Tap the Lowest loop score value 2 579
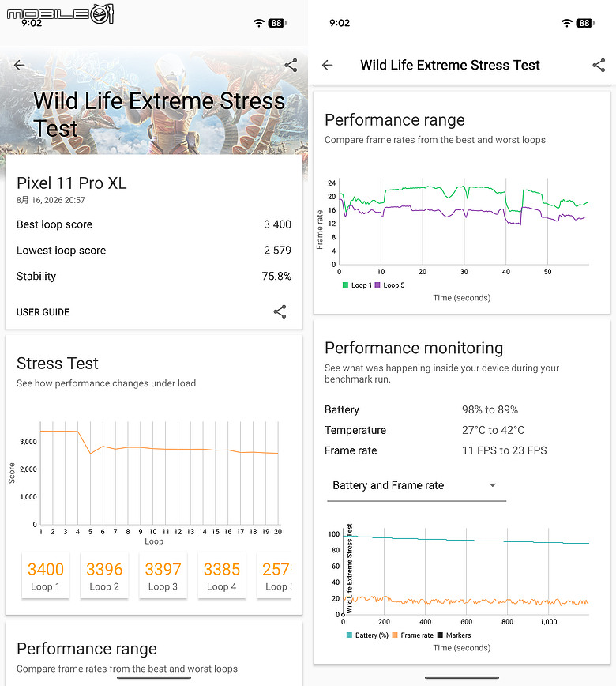This screenshot has width=616, height=686. [x=277, y=251]
